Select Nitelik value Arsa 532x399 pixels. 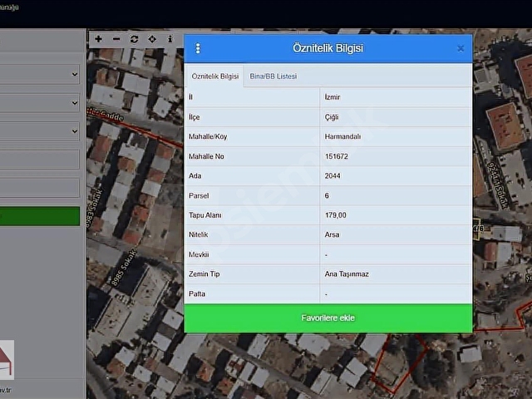396,234
